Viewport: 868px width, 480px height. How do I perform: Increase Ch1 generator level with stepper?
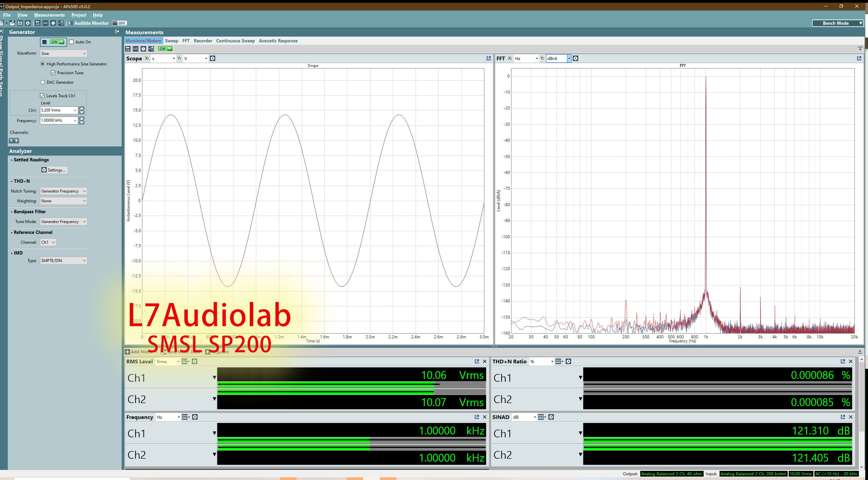(x=82, y=108)
